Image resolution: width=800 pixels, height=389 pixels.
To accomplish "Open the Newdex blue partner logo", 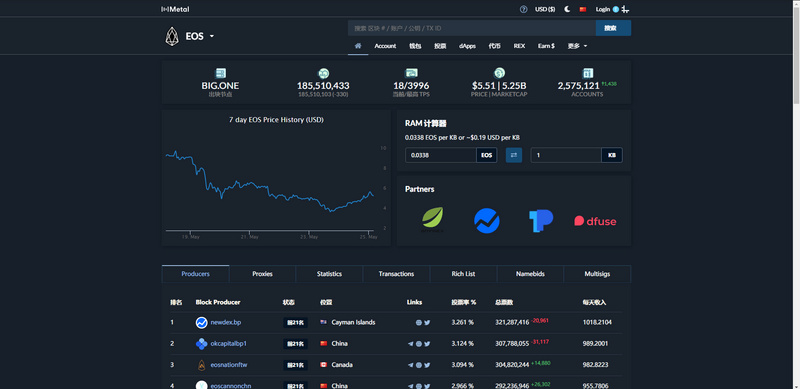I will tap(487, 221).
